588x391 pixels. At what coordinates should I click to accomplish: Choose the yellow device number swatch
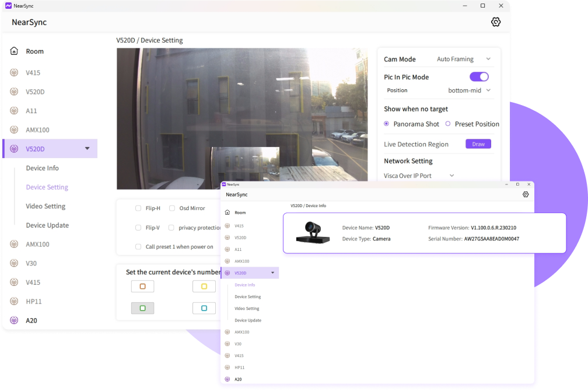(x=204, y=287)
